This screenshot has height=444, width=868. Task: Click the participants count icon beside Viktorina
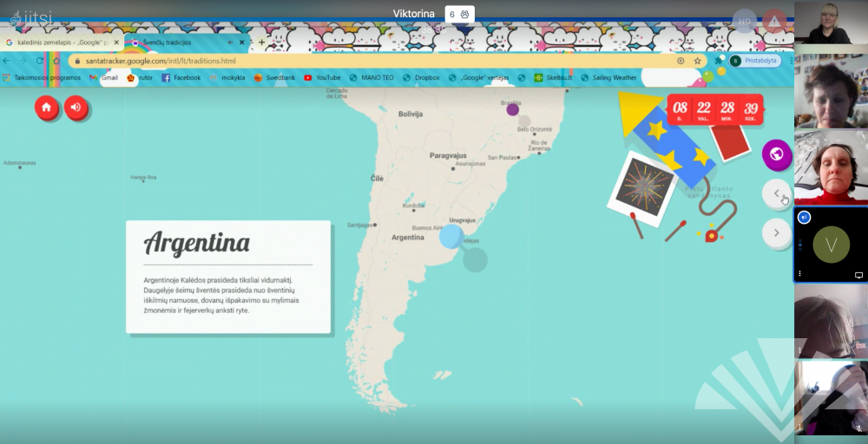click(459, 14)
